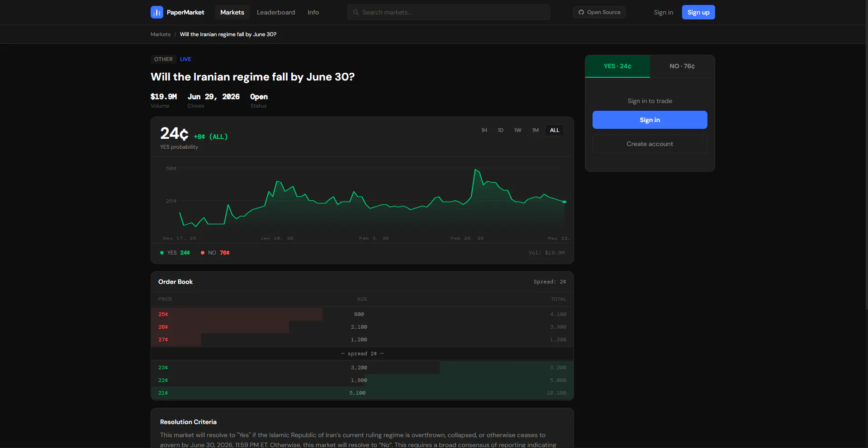
Task: Click the 26¢ ask row price
Action: 163,327
